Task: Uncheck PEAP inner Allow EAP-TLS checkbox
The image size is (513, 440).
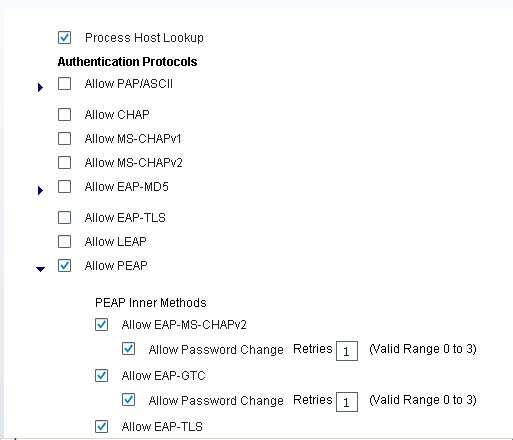Action: coord(101,426)
